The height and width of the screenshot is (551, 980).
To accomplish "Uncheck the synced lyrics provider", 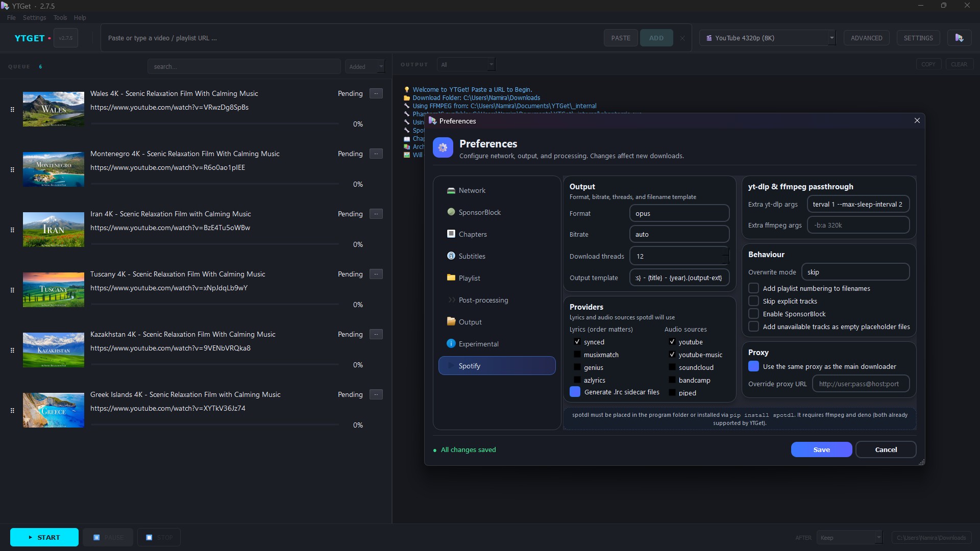I will point(577,342).
